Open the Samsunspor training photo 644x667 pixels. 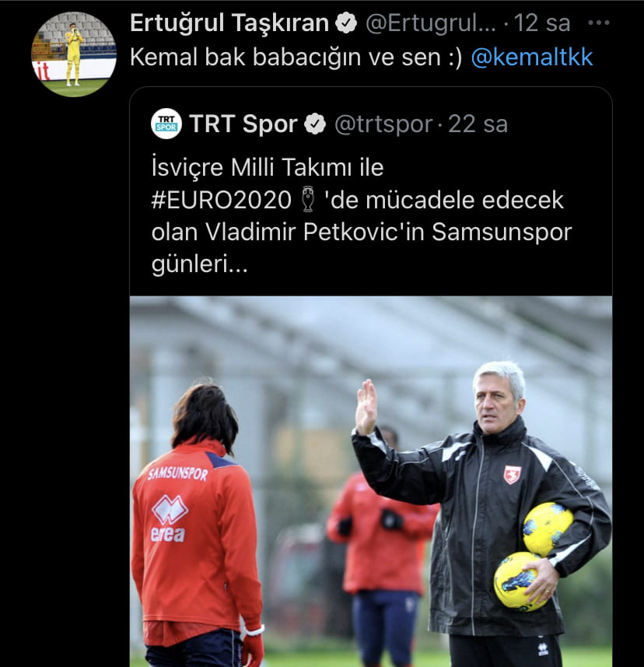[371, 481]
